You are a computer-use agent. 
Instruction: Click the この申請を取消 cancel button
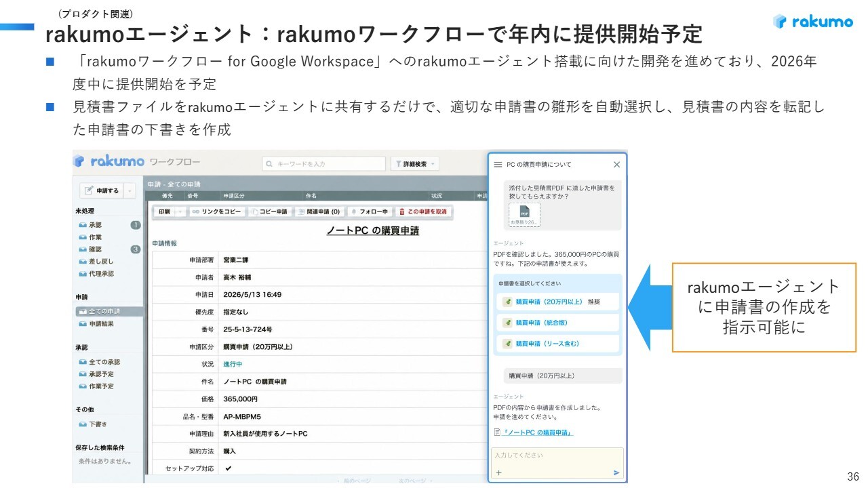point(423,211)
